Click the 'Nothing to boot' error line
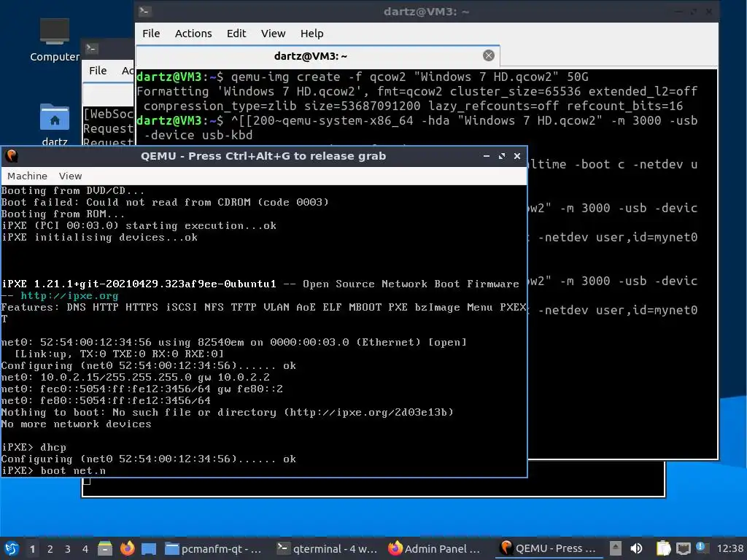 pos(228,413)
